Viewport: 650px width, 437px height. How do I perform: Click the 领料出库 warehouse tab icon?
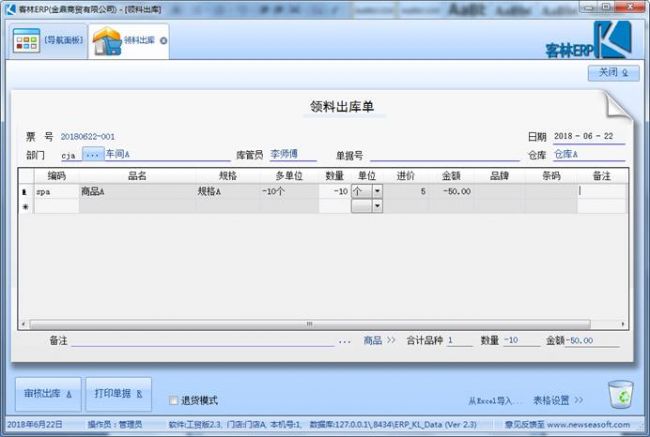[x=106, y=42]
